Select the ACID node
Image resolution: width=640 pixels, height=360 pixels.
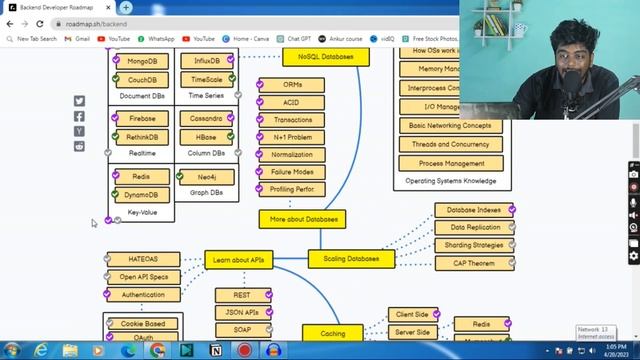click(x=292, y=102)
